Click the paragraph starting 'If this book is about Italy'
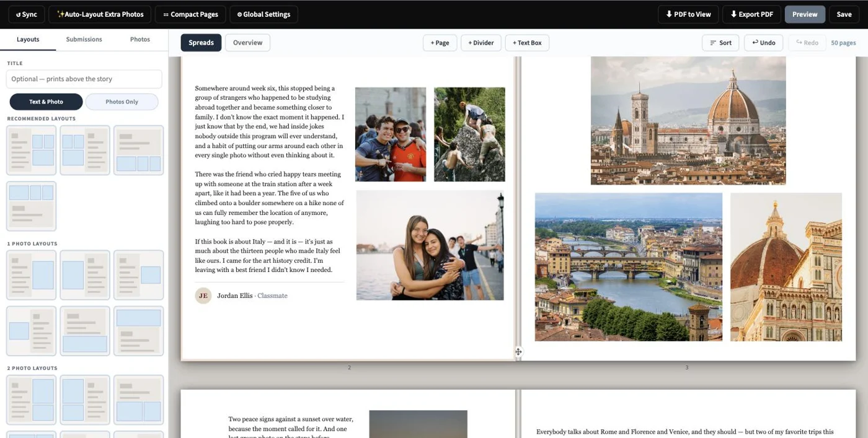 click(x=268, y=256)
